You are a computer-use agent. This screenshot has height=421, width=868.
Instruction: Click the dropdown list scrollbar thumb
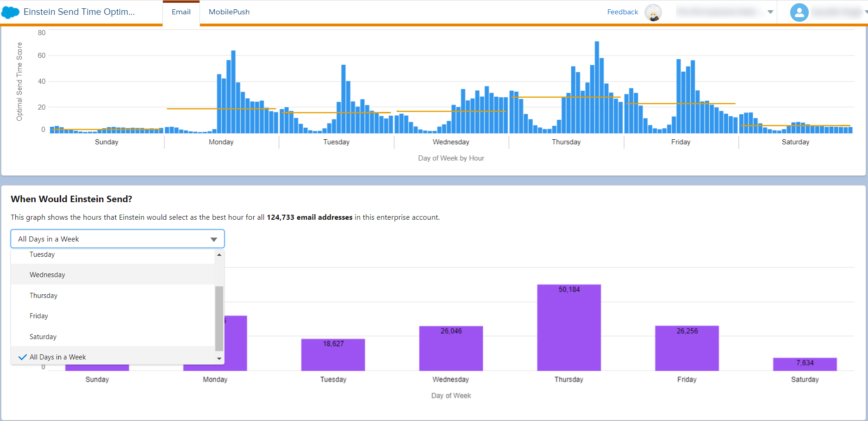point(219,318)
